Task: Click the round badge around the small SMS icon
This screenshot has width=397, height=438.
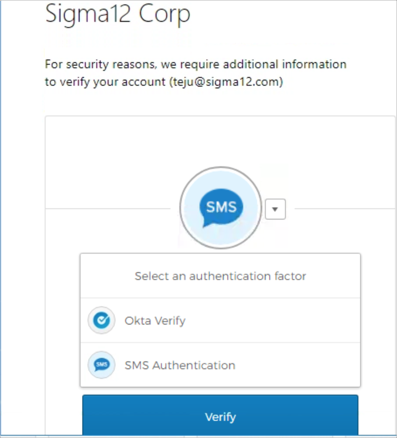Action: tap(102, 365)
